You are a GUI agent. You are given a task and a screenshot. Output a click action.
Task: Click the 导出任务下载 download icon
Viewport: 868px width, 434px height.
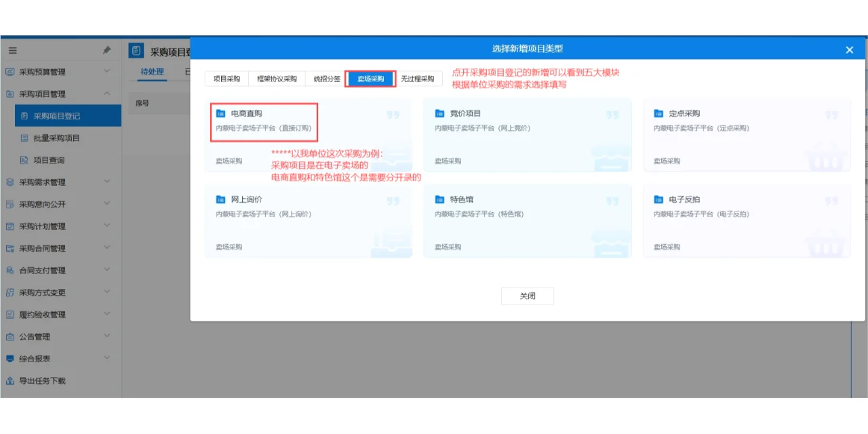tap(10, 380)
